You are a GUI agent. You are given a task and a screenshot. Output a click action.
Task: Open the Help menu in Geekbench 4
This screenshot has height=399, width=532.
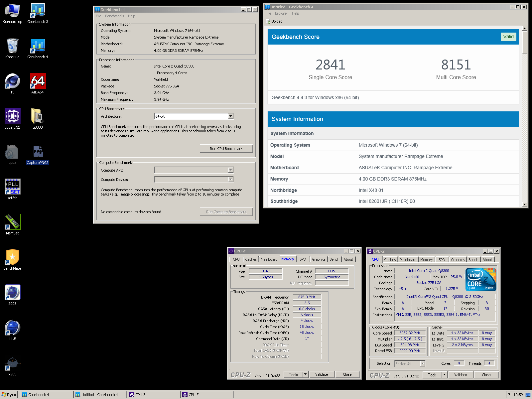[x=132, y=16]
